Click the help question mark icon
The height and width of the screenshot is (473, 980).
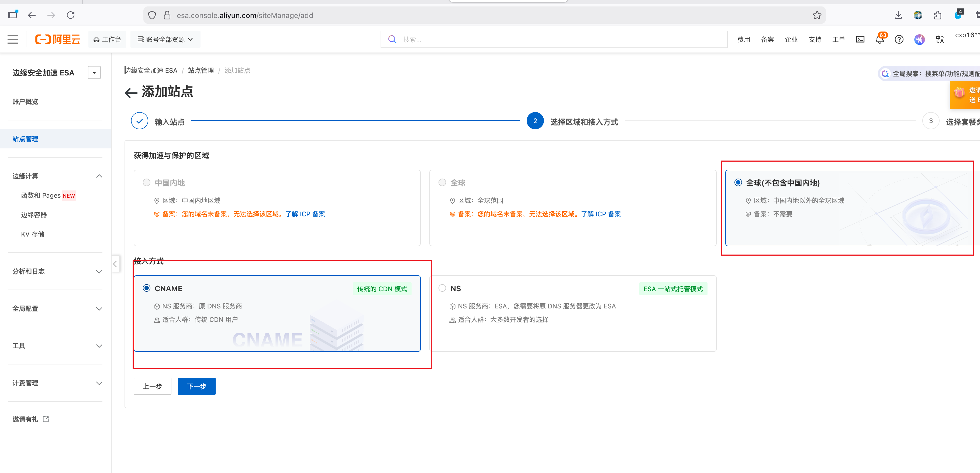point(899,39)
